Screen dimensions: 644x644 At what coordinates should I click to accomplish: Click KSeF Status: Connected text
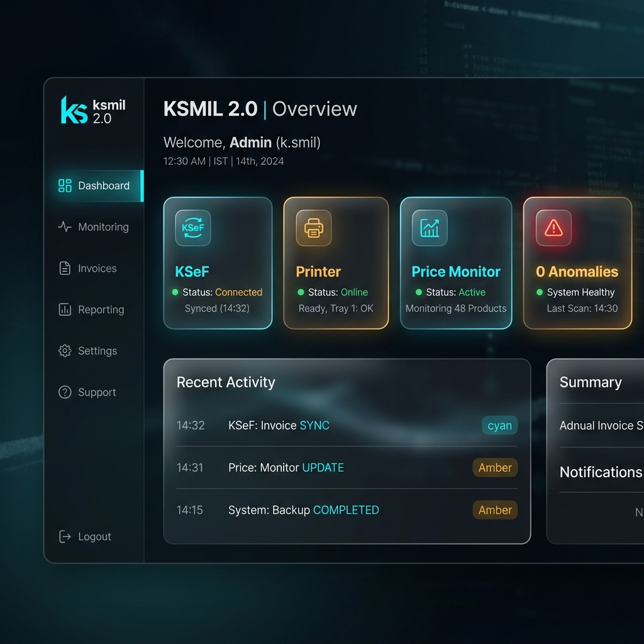222,292
